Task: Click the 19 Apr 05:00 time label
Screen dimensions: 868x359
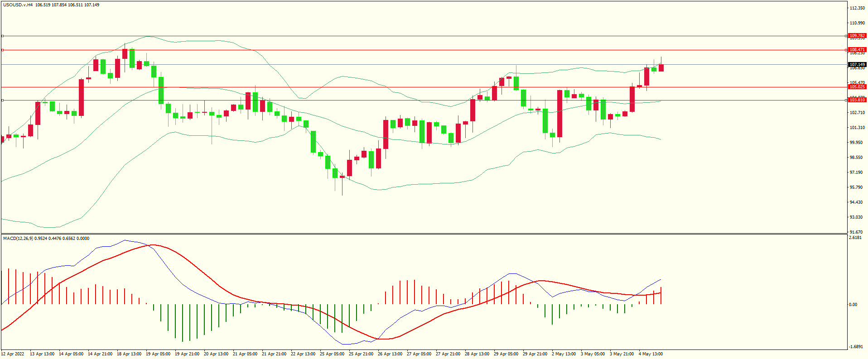Action: tap(158, 354)
